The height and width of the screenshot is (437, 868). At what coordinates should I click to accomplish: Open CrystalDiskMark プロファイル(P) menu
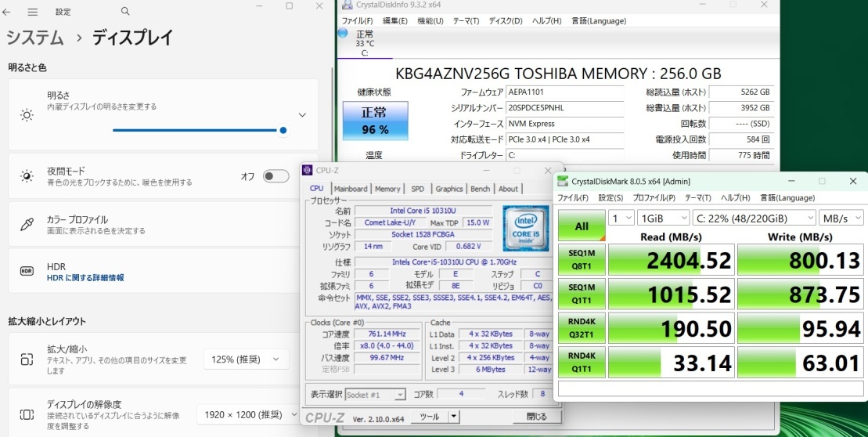pyautogui.click(x=654, y=197)
